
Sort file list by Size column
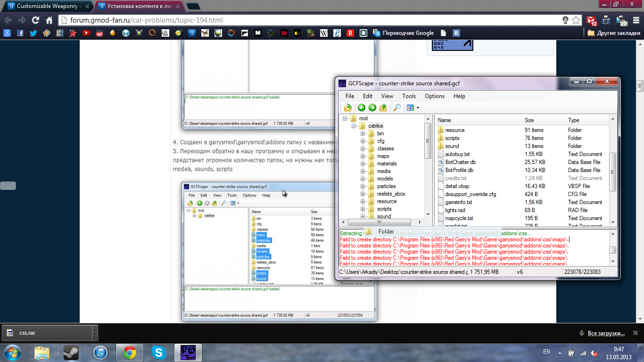543,120
